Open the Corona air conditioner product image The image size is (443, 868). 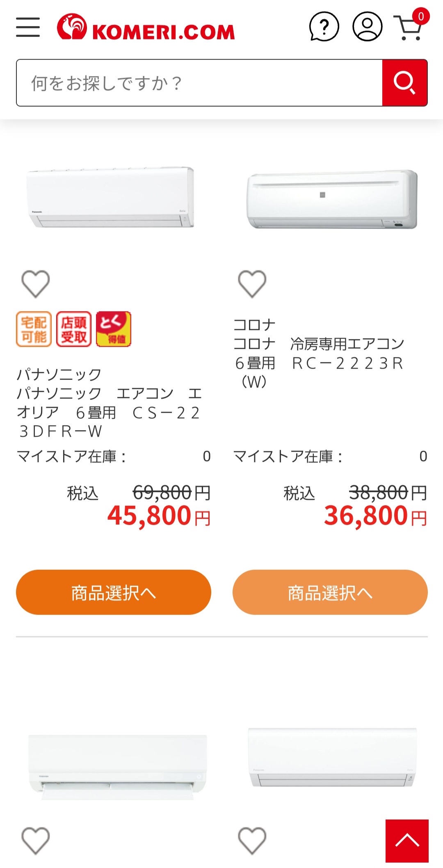click(x=331, y=199)
